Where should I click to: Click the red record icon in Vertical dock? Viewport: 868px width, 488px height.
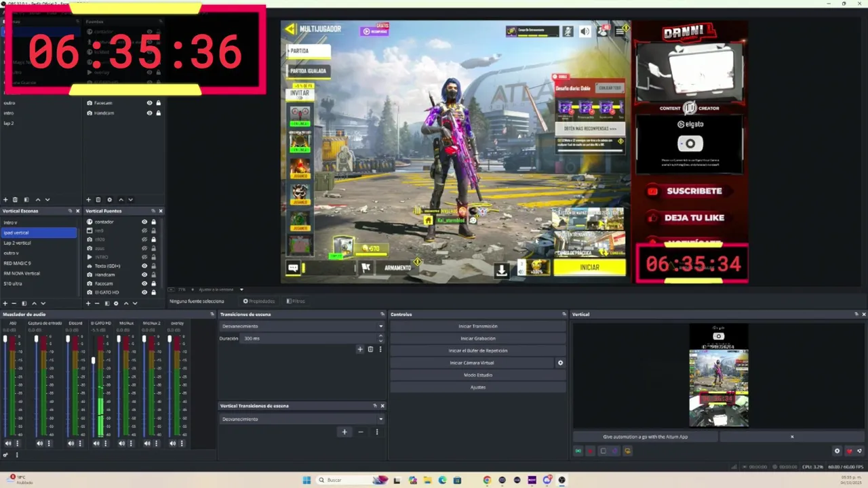click(590, 451)
